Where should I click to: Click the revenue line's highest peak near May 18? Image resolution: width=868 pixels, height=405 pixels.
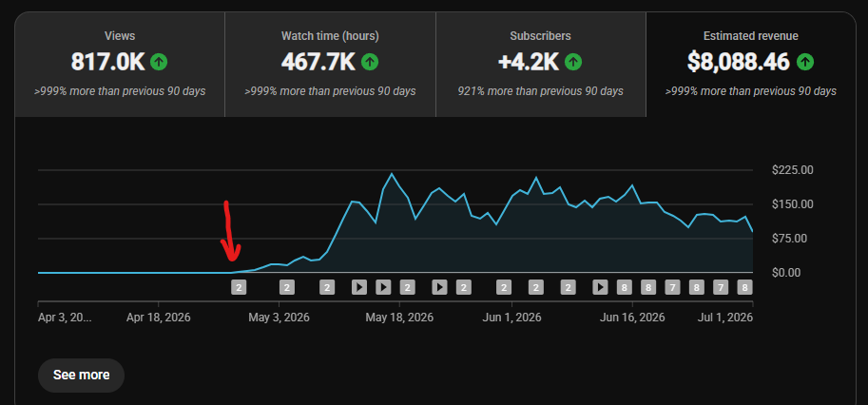coord(392,174)
